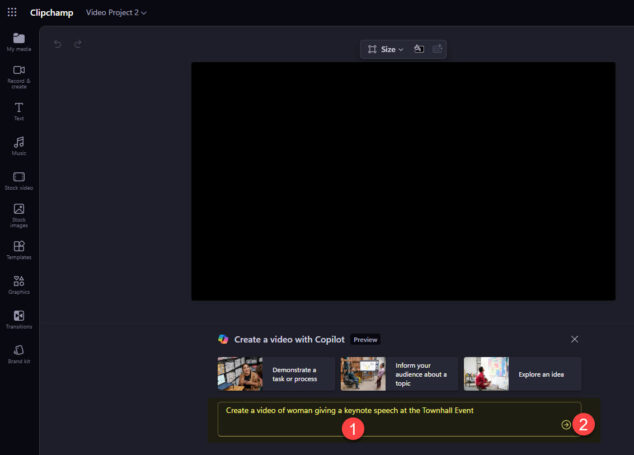The width and height of the screenshot is (634, 455).
Task: Click the background image icon beside Size
Action: coord(419,49)
